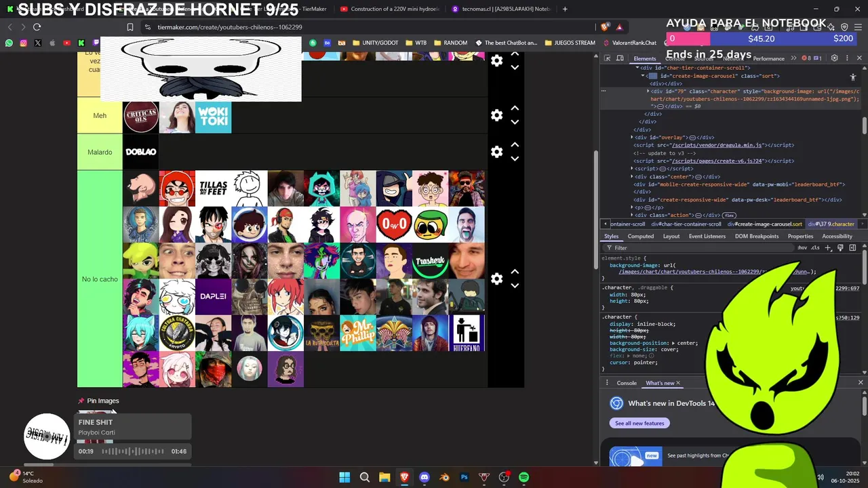Open the DOM Breakpoints tab

tap(757, 237)
